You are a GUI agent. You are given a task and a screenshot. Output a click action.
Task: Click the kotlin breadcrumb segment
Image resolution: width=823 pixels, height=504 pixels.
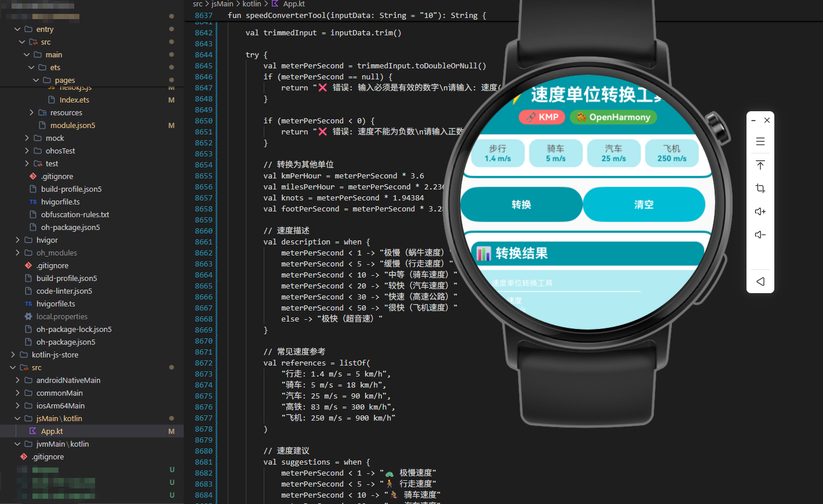pyautogui.click(x=252, y=3)
